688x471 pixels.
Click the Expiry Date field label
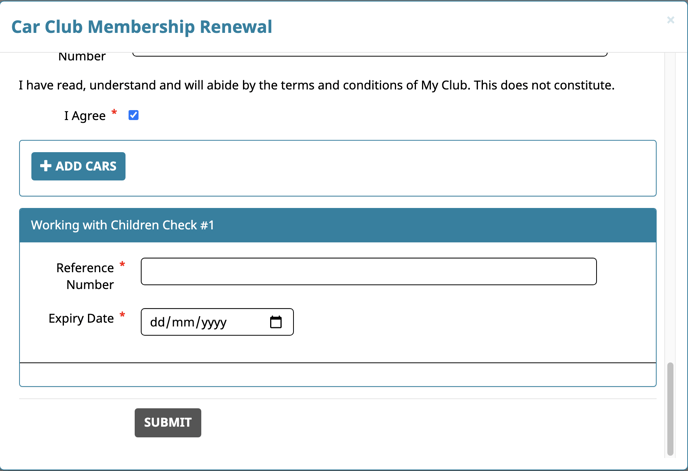pyautogui.click(x=81, y=318)
